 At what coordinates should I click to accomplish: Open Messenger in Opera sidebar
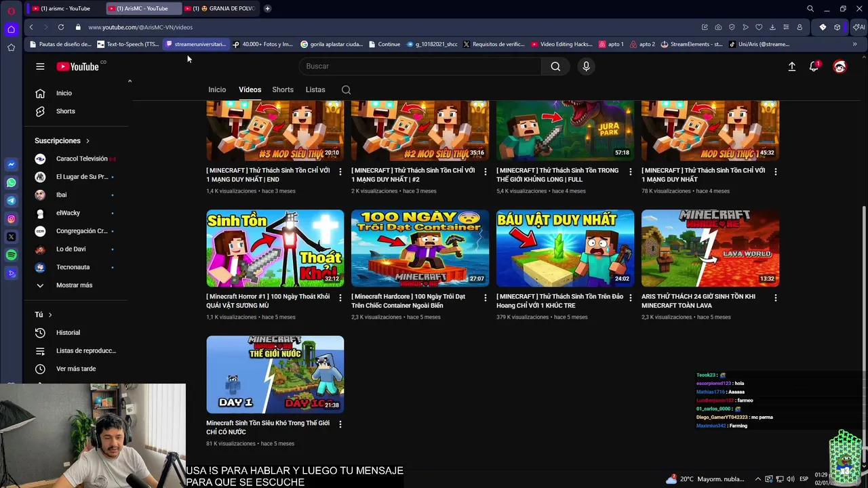11,165
